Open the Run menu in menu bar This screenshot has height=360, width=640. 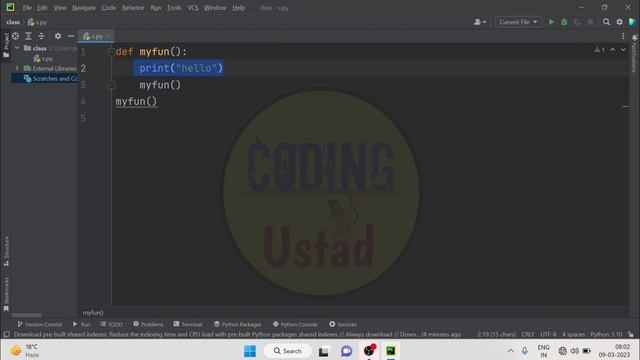pos(156,8)
